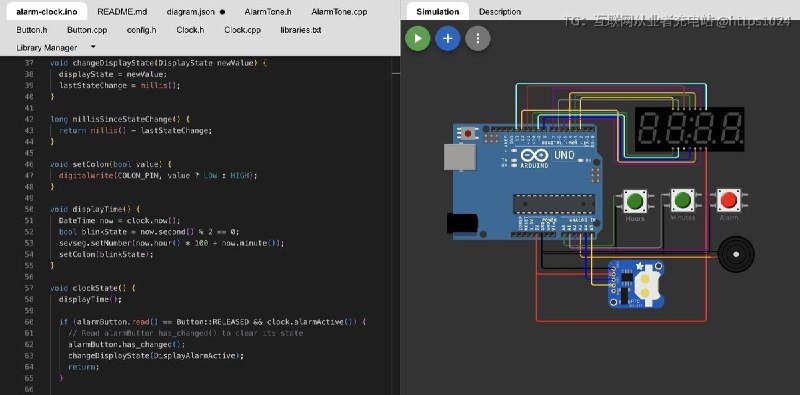The image size is (800, 395).
Task: Click line number 50 in the gutter
Action: [29, 209]
